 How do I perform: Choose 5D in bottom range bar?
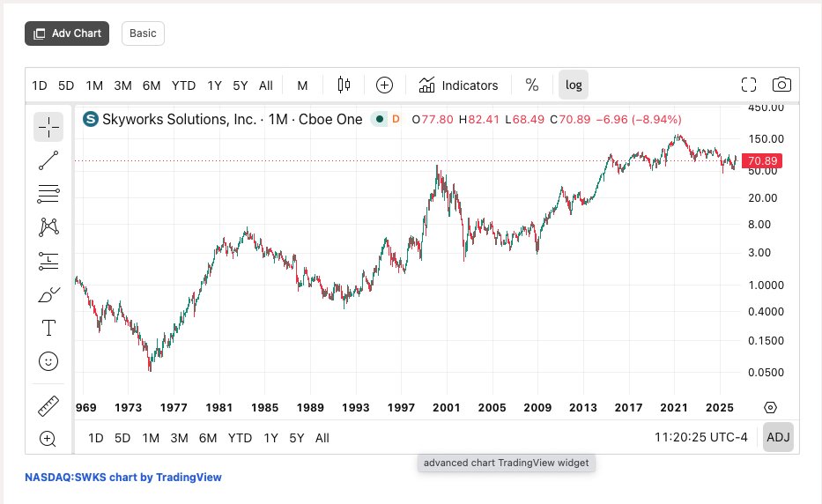[122, 438]
